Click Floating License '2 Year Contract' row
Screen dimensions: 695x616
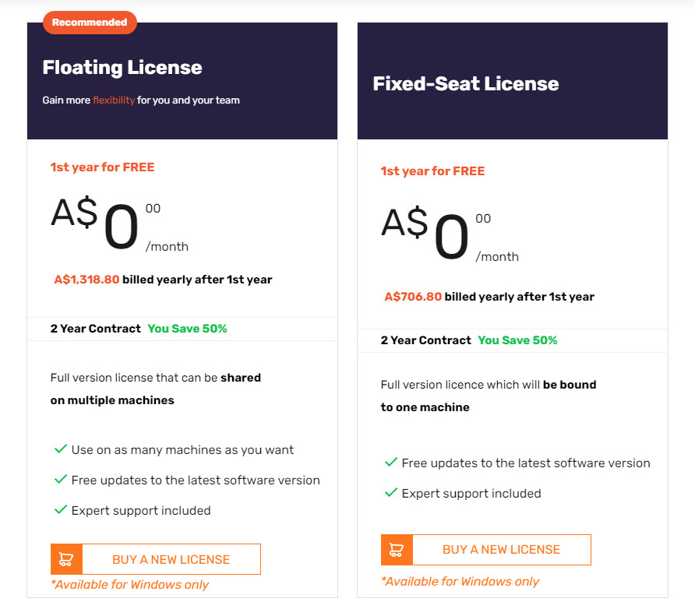tap(182, 329)
